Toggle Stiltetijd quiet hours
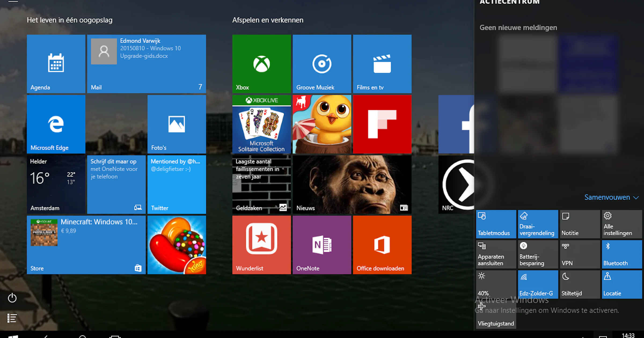 point(580,284)
